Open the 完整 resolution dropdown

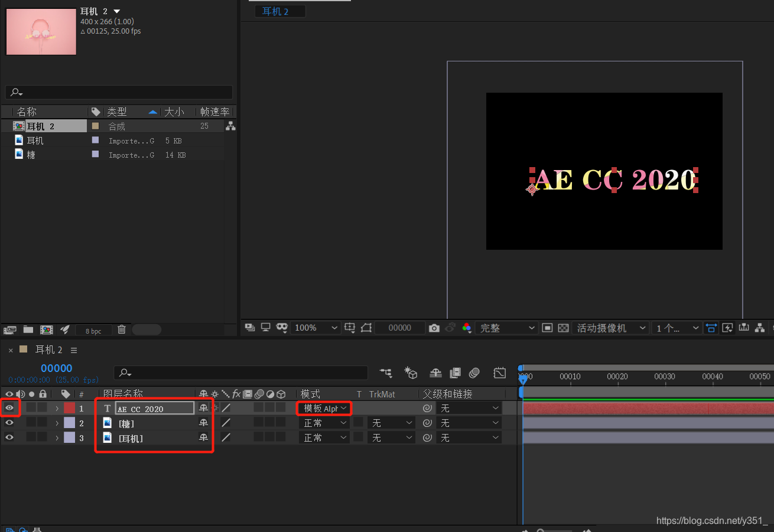[506, 328]
